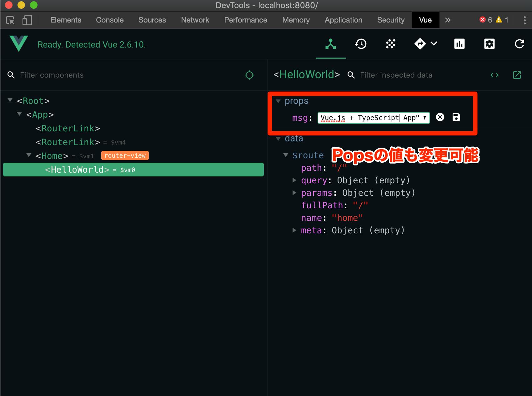Viewport: 532px width, 396px height.
Task: Expand the params Object under $route
Action: point(294,193)
